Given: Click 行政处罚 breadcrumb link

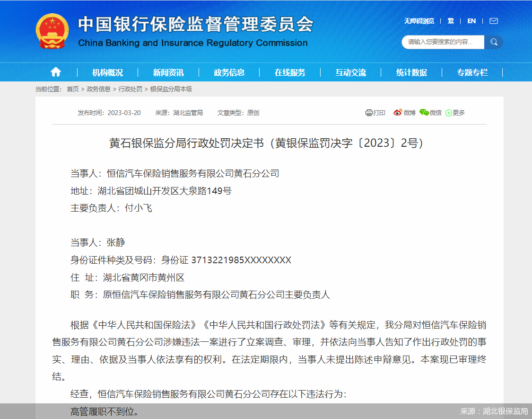Looking at the screenshot, I should tap(130, 89).
